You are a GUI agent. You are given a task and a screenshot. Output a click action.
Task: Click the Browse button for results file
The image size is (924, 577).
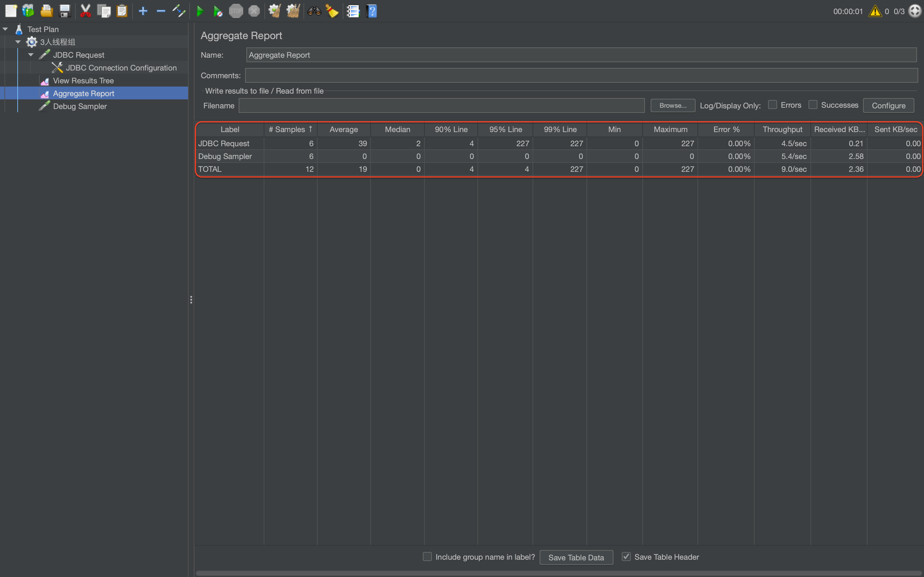pos(672,105)
